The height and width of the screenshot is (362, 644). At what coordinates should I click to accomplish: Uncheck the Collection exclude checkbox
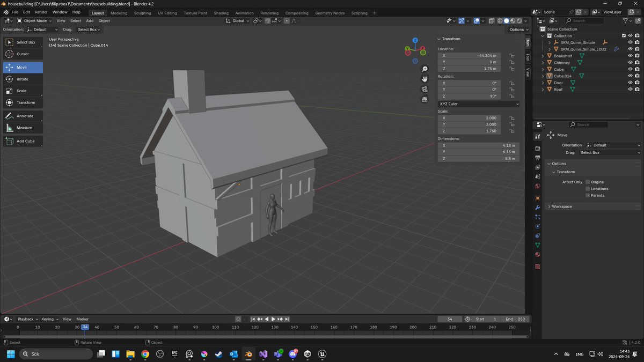point(624,36)
